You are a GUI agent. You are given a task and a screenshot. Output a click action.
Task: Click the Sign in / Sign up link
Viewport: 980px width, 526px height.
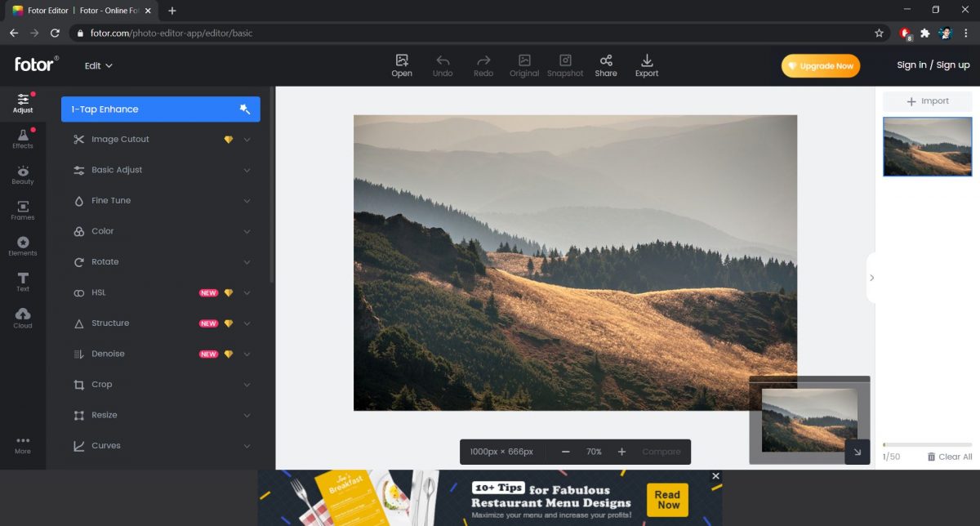coord(933,65)
